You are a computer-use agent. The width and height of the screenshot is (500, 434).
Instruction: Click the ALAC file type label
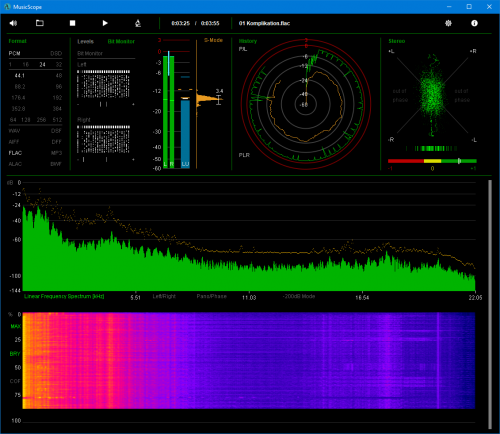tap(15, 164)
